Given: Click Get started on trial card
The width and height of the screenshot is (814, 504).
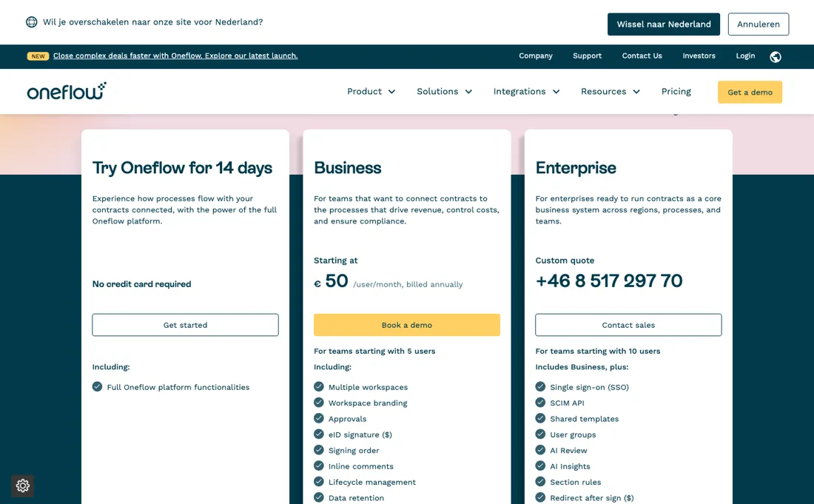Looking at the screenshot, I should [185, 325].
